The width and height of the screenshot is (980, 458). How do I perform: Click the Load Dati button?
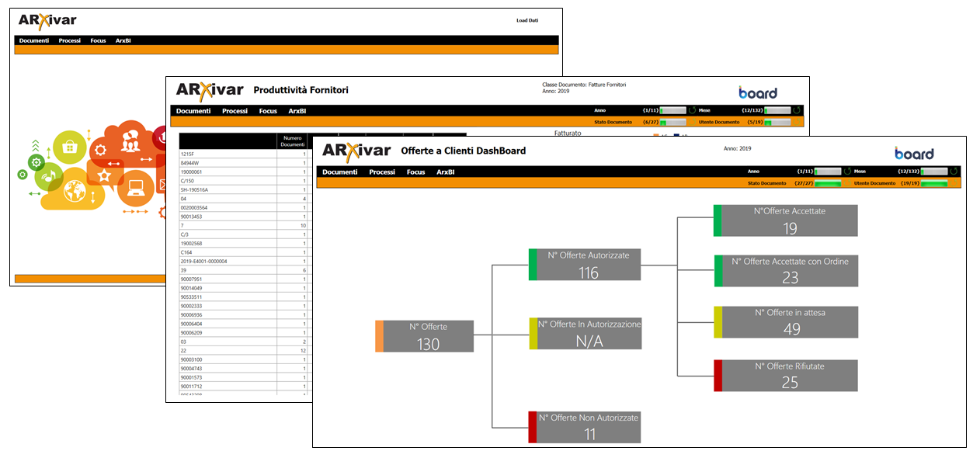pyautogui.click(x=526, y=21)
